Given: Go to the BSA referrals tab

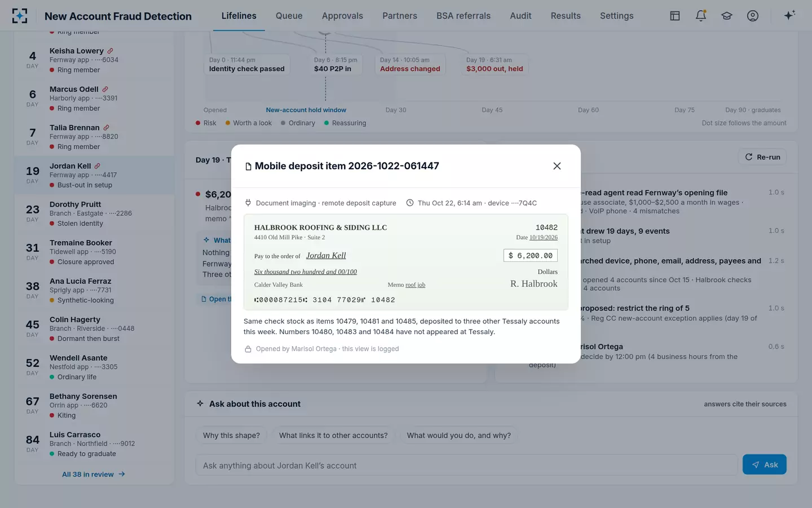Looking at the screenshot, I should [x=464, y=16].
